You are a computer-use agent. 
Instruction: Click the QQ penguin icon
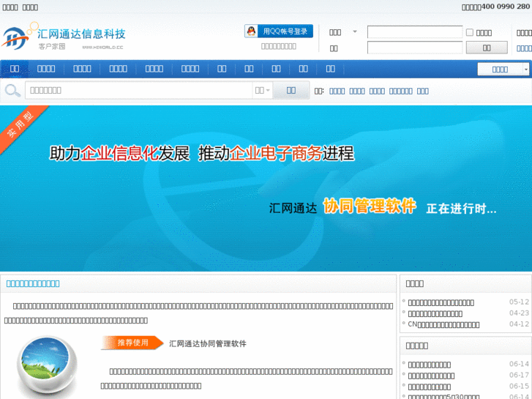[x=251, y=31]
